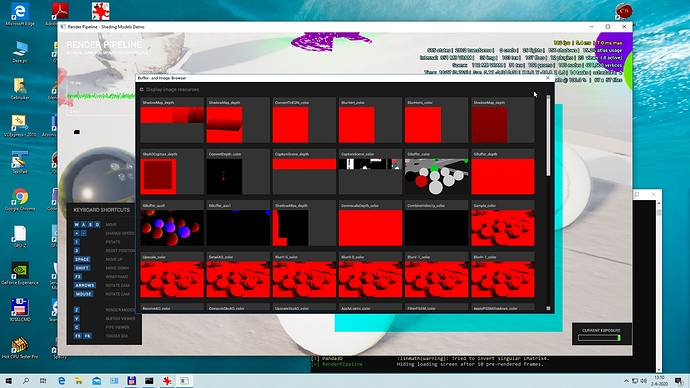Open the taskbar clock showing 13:10

coord(660,381)
